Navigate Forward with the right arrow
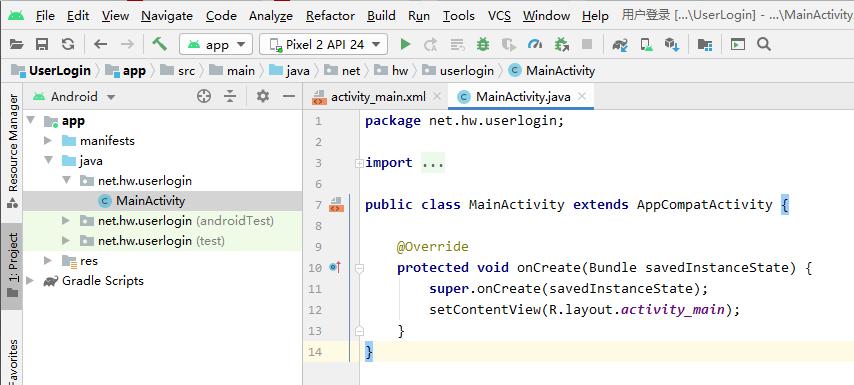This screenshot has height=385, width=854. (x=127, y=45)
